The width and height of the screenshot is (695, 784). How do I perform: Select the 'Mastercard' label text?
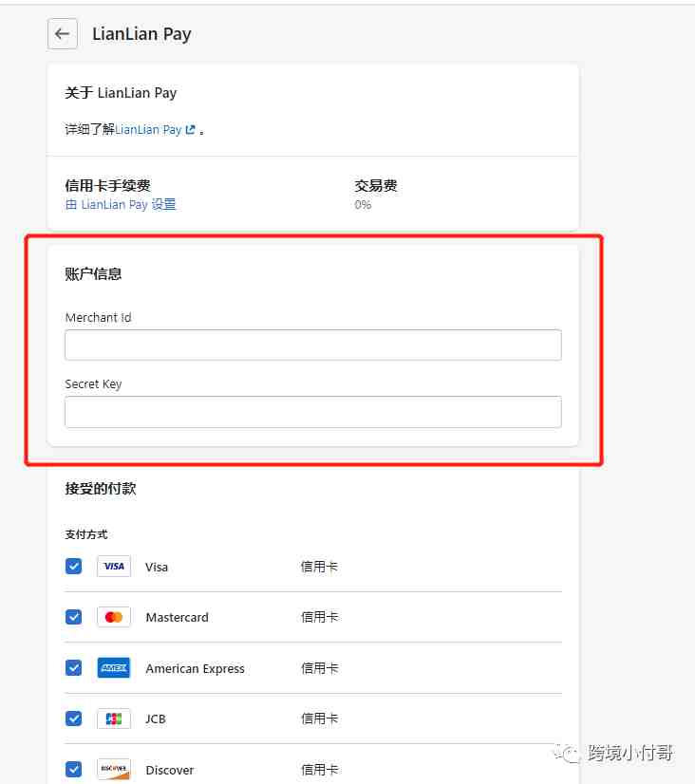(177, 618)
